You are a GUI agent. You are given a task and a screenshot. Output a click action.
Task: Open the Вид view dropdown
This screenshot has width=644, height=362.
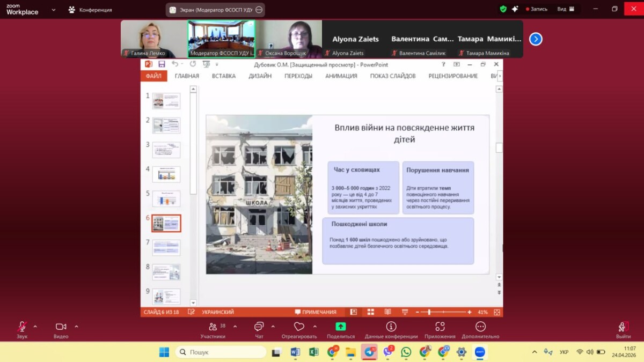[x=566, y=9]
